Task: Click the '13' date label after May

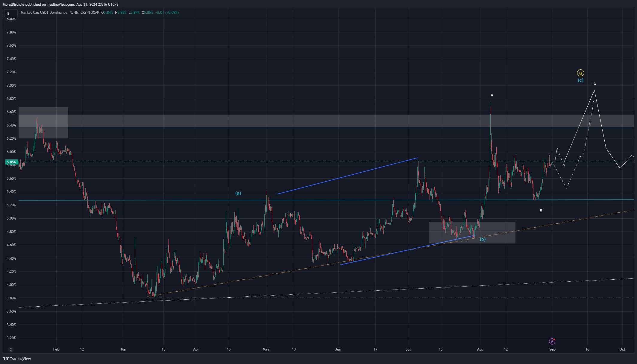Action: point(294,349)
